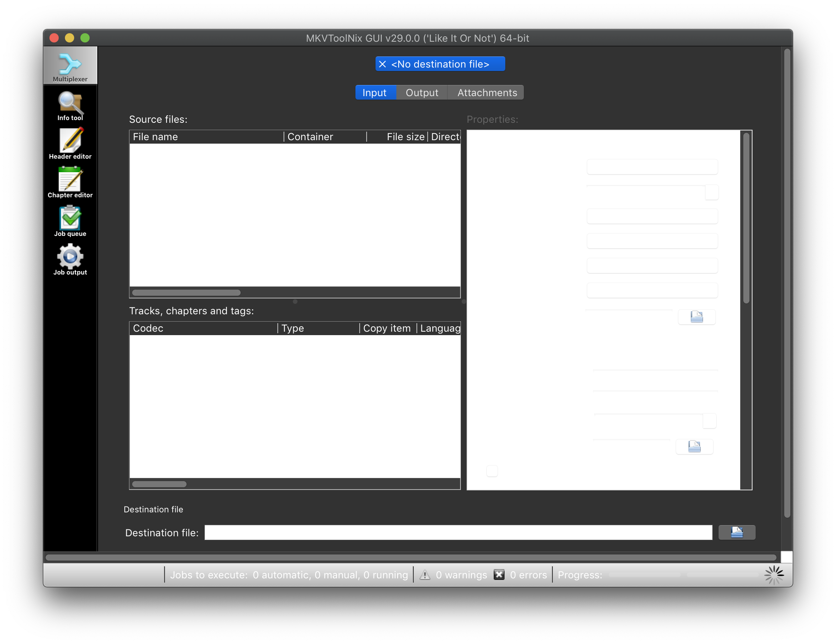Click the Properties panel vertical scrollbar

point(746,218)
